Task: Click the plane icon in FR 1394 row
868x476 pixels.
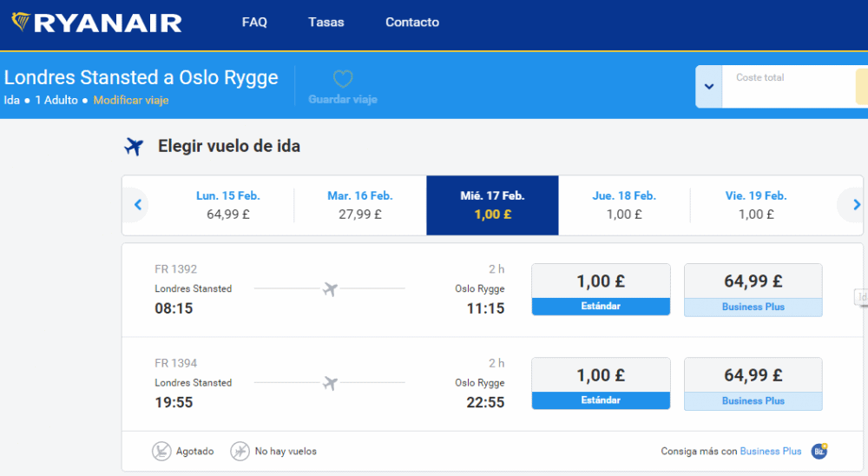Action: pos(330,383)
